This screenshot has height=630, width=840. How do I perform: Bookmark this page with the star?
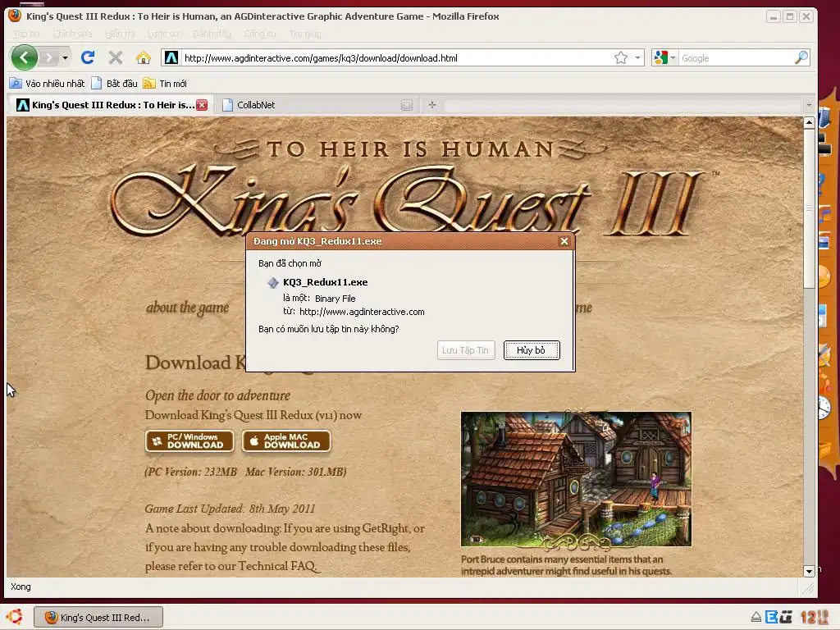pyautogui.click(x=621, y=58)
